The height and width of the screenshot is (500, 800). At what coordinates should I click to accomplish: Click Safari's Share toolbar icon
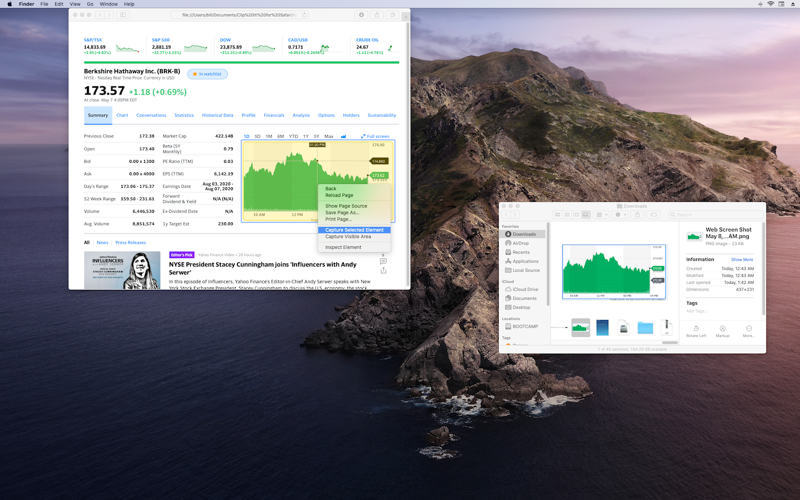pos(377,15)
